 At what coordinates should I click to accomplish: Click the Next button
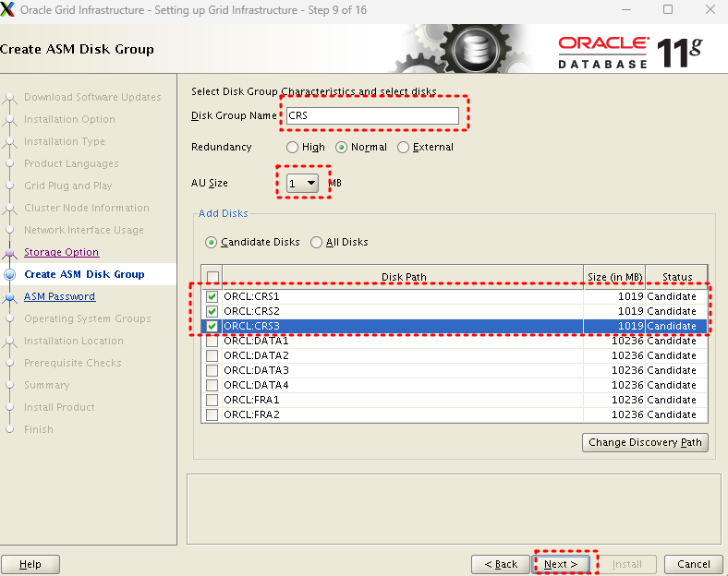(561, 564)
